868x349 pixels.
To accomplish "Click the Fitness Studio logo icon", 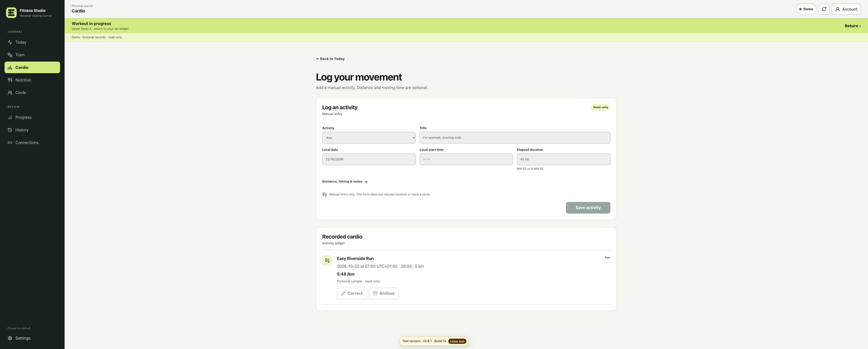I will tap(11, 12).
